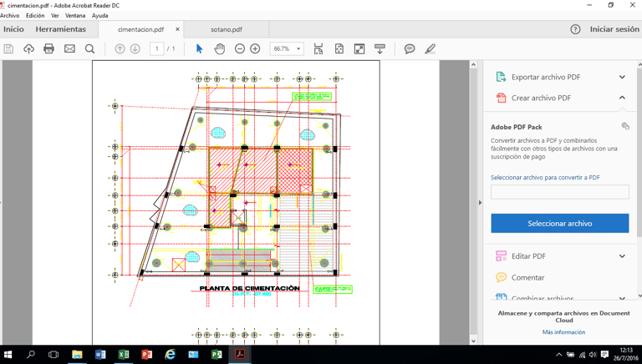Upload file to Document Cloud icon
The width and height of the screenshot is (642, 364).
click(28, 48)
